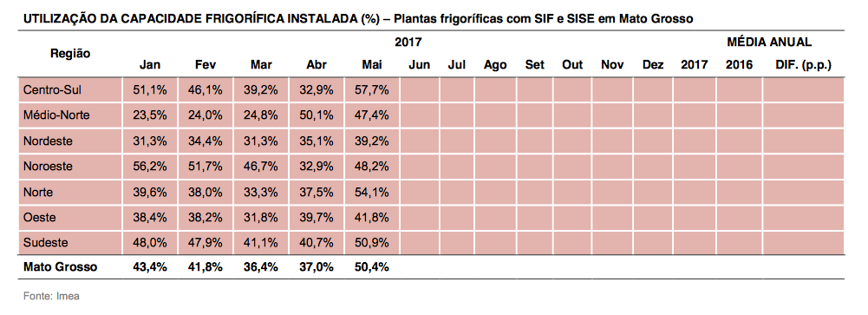Screen dimensions: 868x315
Task: Click the Sudeste row label
Action: coord(45,242)
